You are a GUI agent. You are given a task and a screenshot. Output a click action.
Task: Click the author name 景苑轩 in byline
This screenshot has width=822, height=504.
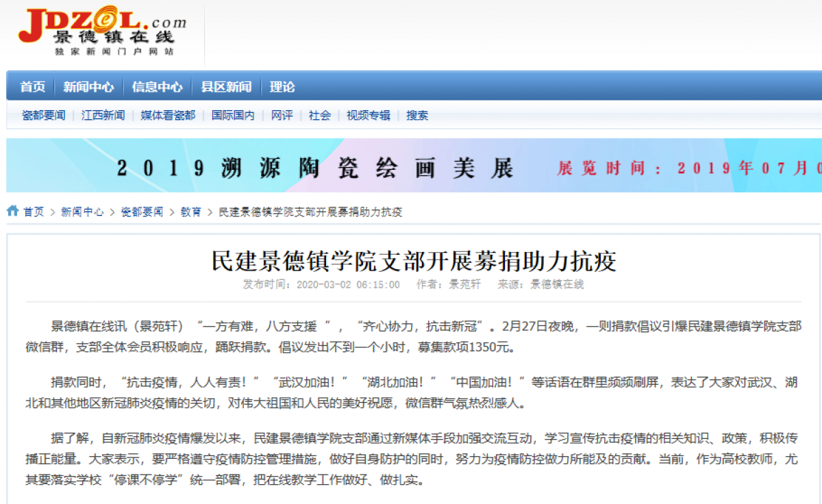click(464, 284)
